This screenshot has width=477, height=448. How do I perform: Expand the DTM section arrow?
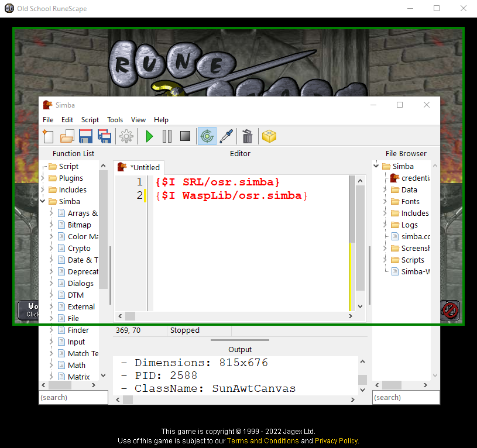point(52,295)
